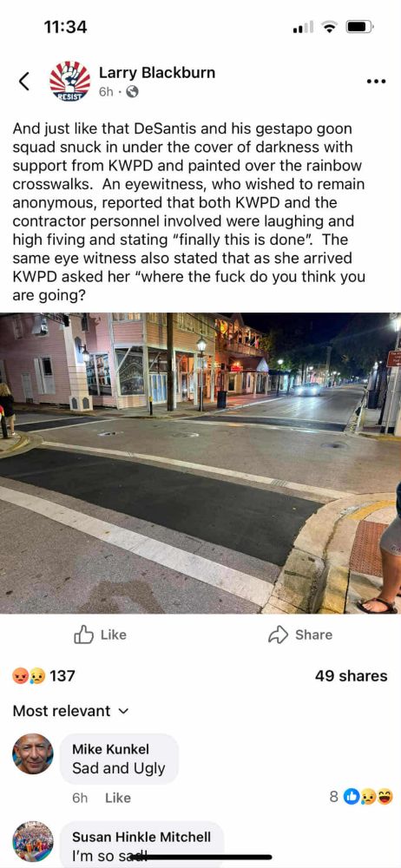This screenshot has height=868, width=401.
Task: Expand the Most relevant comment sort dropdown
Action: [71, 711]
